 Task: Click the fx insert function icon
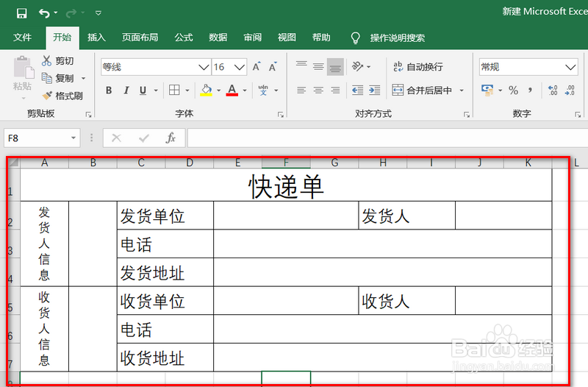coord(171,138)
